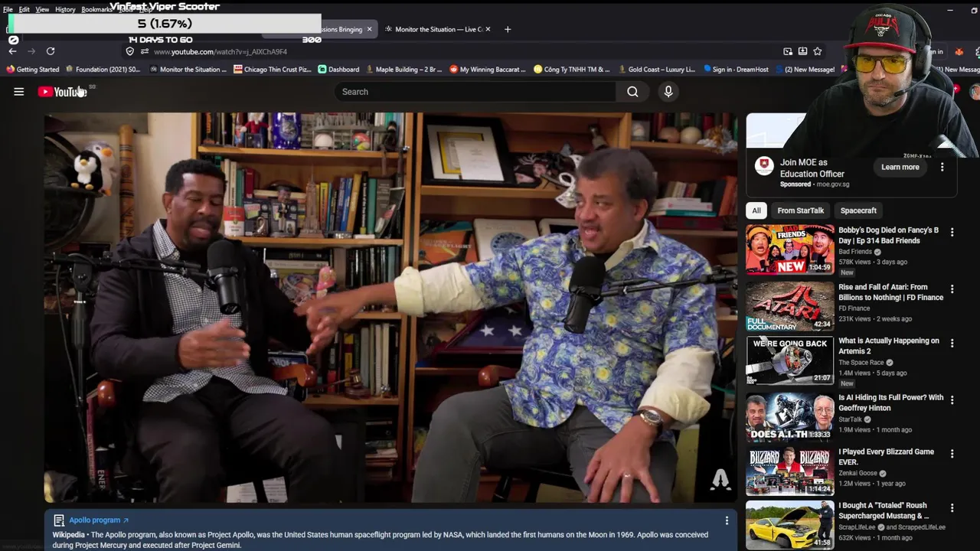Image resolution: width=980 pixels, height=551 pixels.
Task: Click the 'Bad Friends' channel name
Action: 855,252
